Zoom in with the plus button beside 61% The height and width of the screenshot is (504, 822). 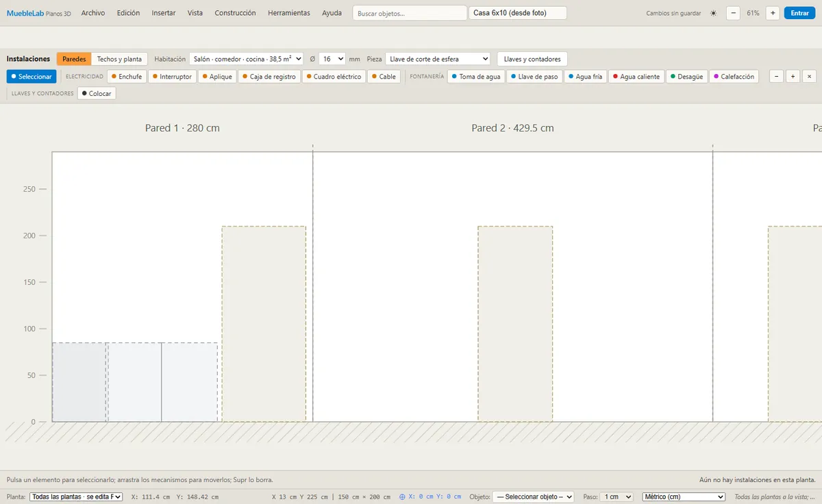click(x=773, y=13)
